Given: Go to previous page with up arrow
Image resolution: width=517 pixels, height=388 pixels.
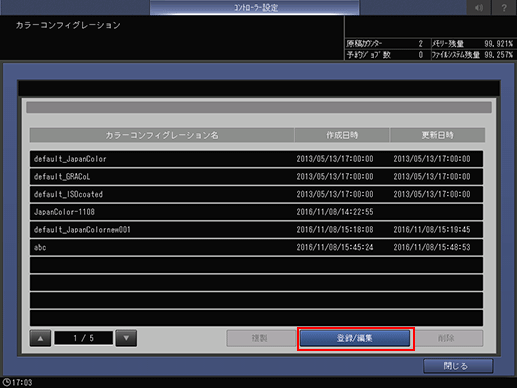Looking at the screenshot, I should click(x=40, y=338).
